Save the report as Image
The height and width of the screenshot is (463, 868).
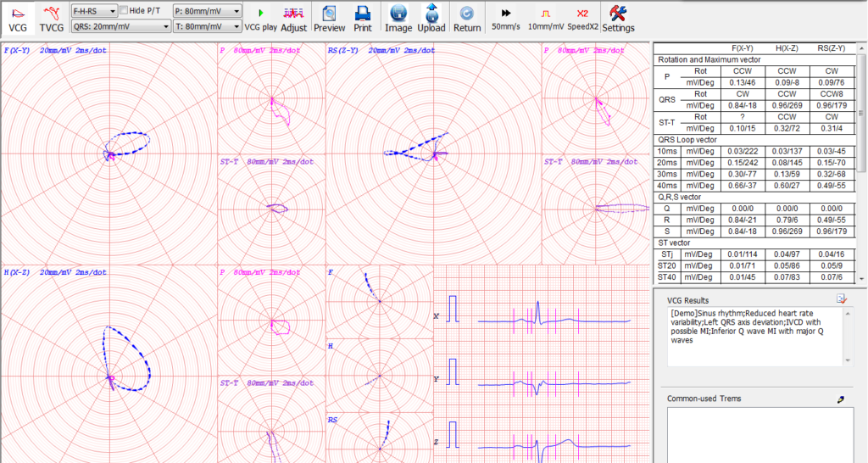coord(398,18)
